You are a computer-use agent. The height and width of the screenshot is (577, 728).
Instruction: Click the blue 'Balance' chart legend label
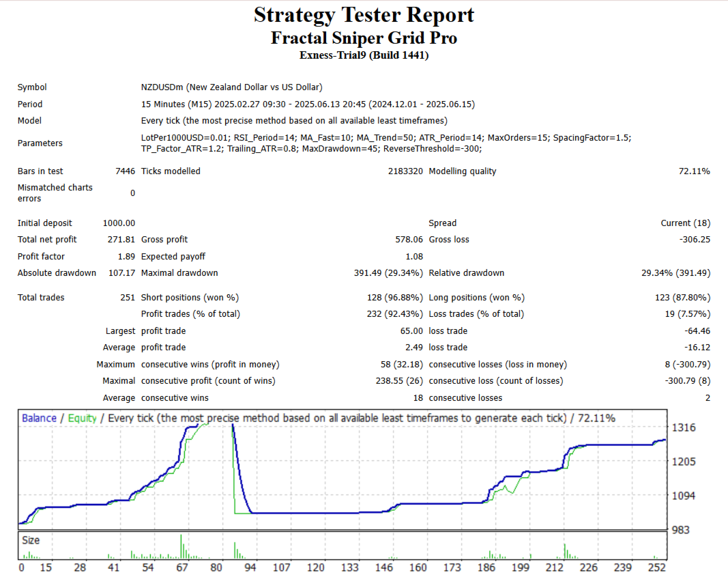click(39, 418)
